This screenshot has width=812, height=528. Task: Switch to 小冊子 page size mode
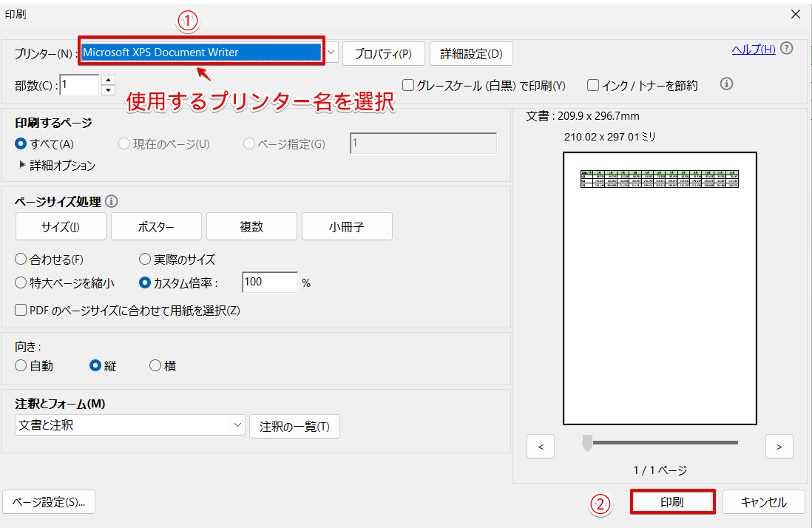click(x=346, y=226)
